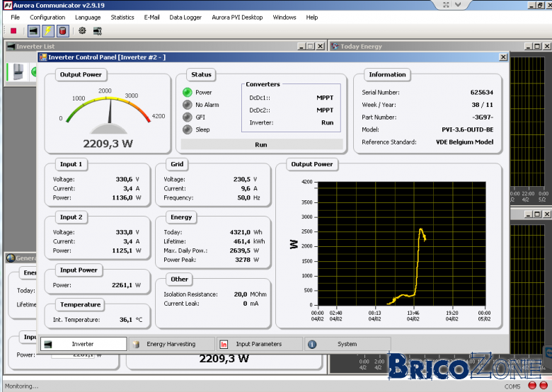The width and height of the screenshot is (552, 392).
Task: Click the green Power status indicator
Action: tap(188, 92)
